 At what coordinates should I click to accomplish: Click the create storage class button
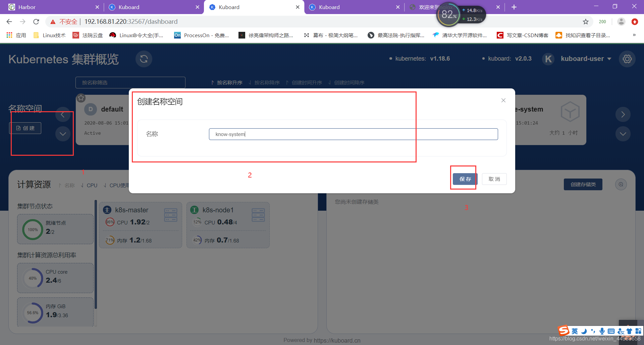tap(583, 185)
